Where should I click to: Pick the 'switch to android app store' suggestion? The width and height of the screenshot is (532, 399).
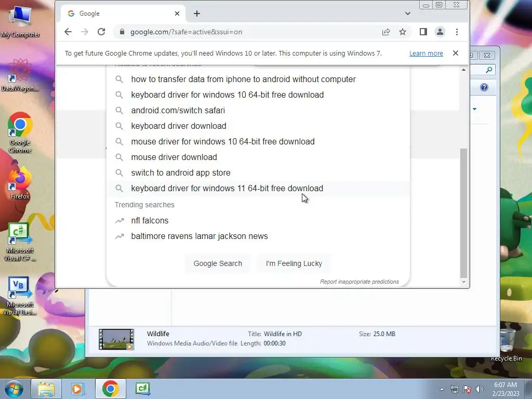click(x=258, y=172)
